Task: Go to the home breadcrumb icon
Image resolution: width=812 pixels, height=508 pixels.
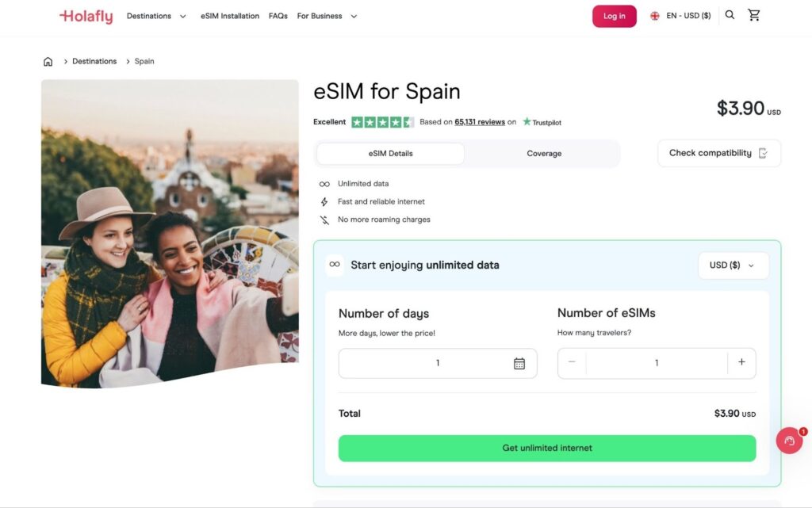Action: (48, 62)
